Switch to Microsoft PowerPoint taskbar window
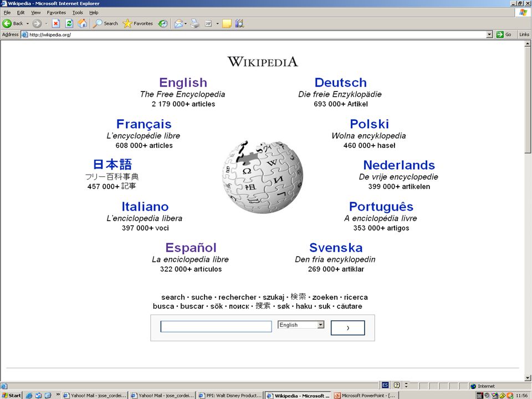 click(366, 395)
